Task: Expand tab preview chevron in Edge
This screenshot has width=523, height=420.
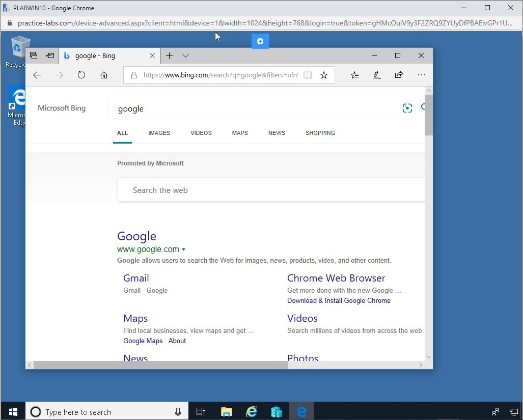Action: tap(186, 55)
